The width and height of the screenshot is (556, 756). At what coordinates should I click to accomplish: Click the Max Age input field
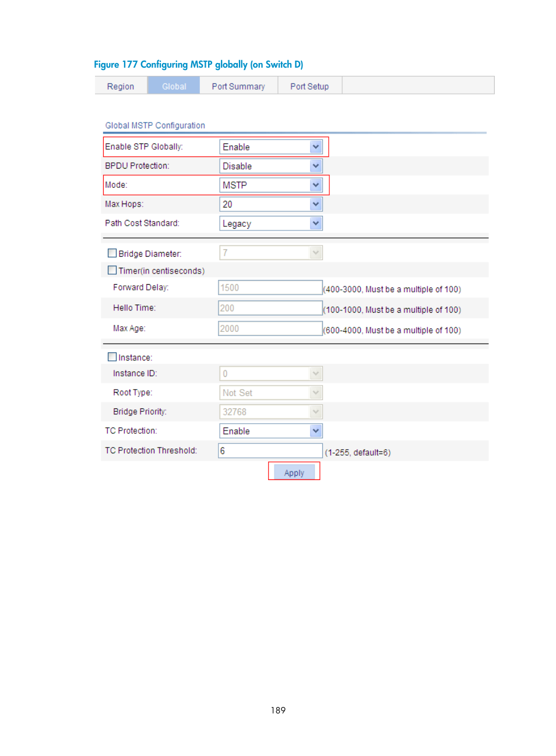click(x=270, y=328)
